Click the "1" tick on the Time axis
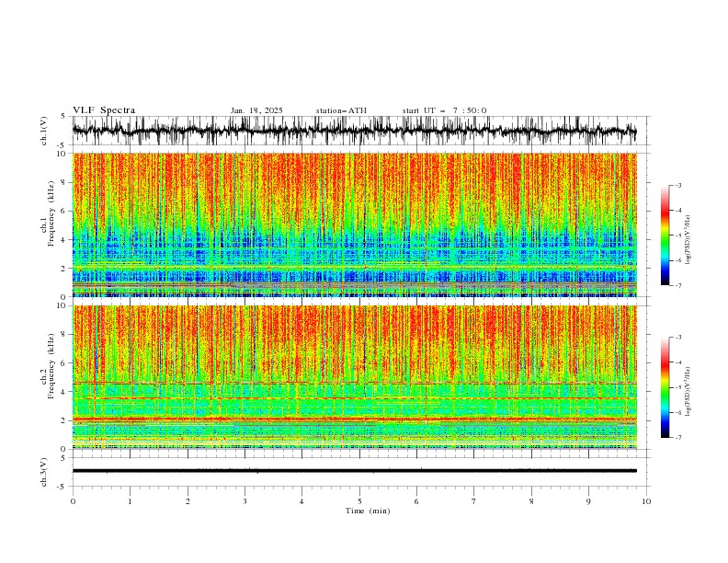728x563 pixels. pos(130,501)
